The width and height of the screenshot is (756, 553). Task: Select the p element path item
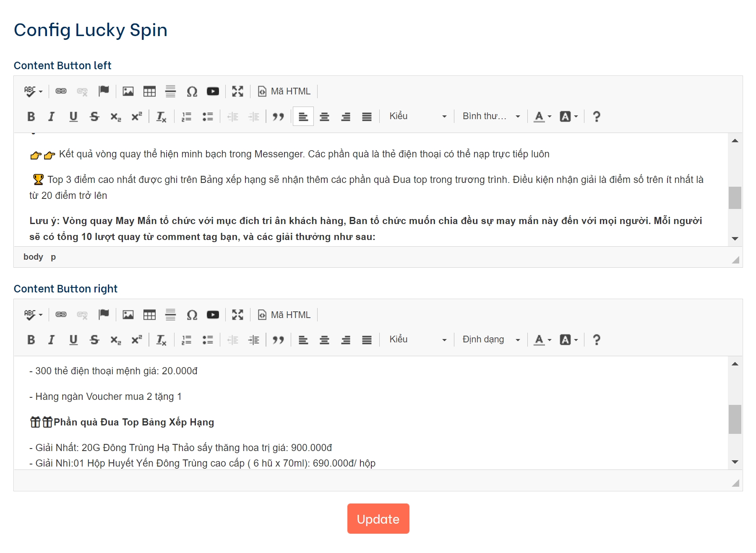53,257
